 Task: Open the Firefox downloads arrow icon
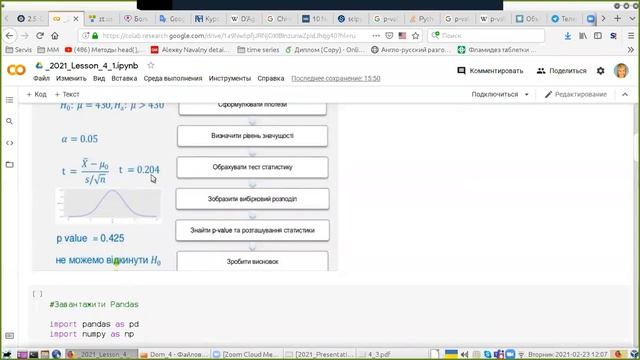[568, 36]
